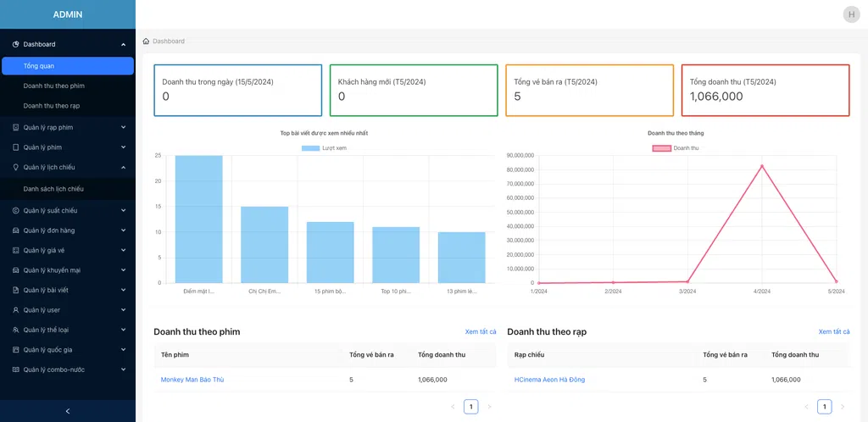Image resolution: width=868 pixels, height=422 pixels.
Task: Click the Doanh thu trong ngày card
Action: pos(238,90)
